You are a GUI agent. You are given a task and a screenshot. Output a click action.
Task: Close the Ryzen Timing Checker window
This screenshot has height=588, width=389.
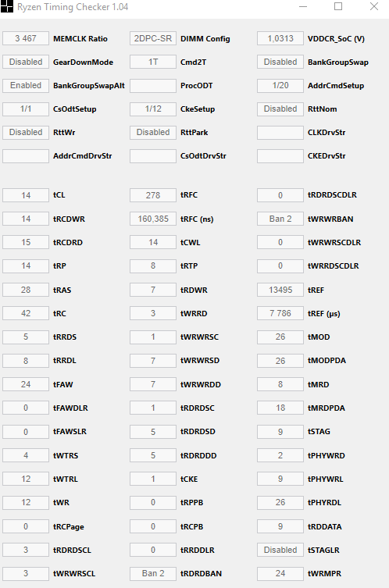pyautogui.click(x=373, y=6)
